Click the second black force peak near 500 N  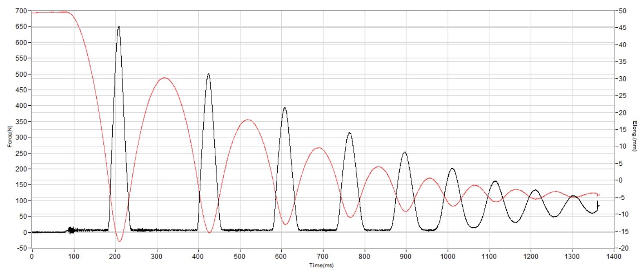pos(208,74)
